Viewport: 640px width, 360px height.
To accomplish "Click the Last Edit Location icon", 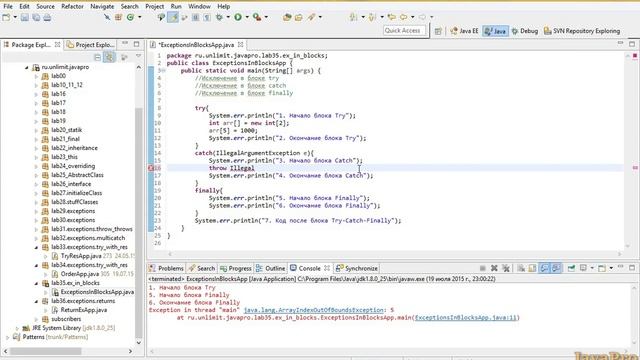I will click(x=392, y=17).
